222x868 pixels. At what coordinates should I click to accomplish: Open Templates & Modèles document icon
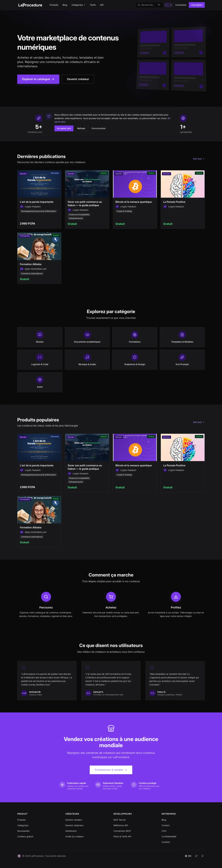tap(182, 335)
